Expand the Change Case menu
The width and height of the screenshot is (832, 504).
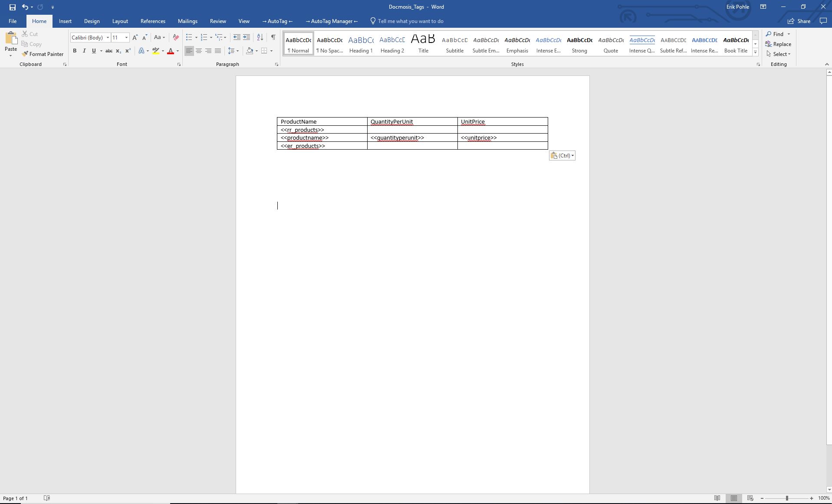[x=159, y=38]
